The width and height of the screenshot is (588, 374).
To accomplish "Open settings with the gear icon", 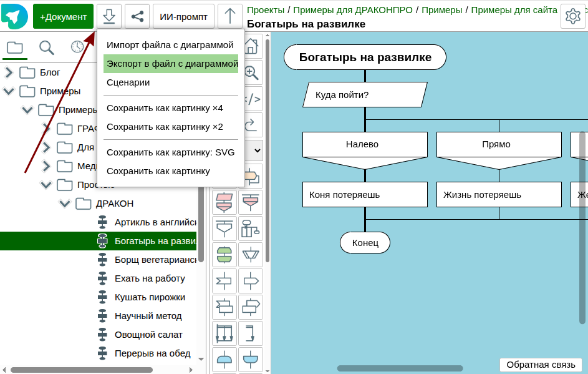I will [572, 16].
